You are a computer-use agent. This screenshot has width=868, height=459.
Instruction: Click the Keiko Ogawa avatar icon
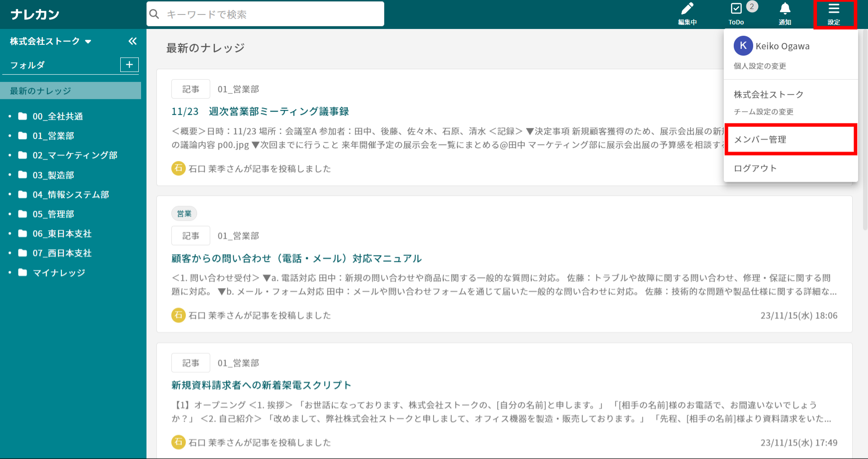tap(743, 46)
